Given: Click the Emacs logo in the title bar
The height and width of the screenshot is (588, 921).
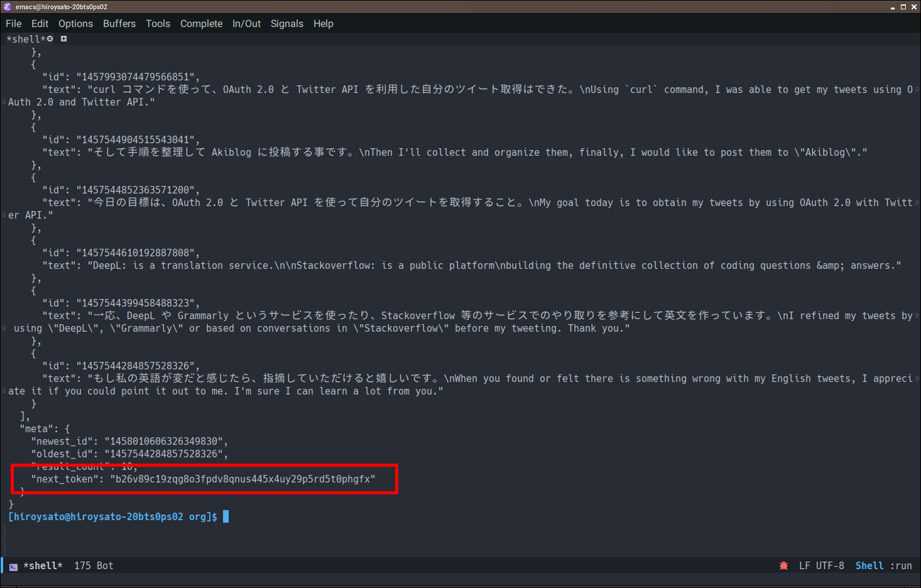Looking at the screenshot, I should [x=6, y=7].
